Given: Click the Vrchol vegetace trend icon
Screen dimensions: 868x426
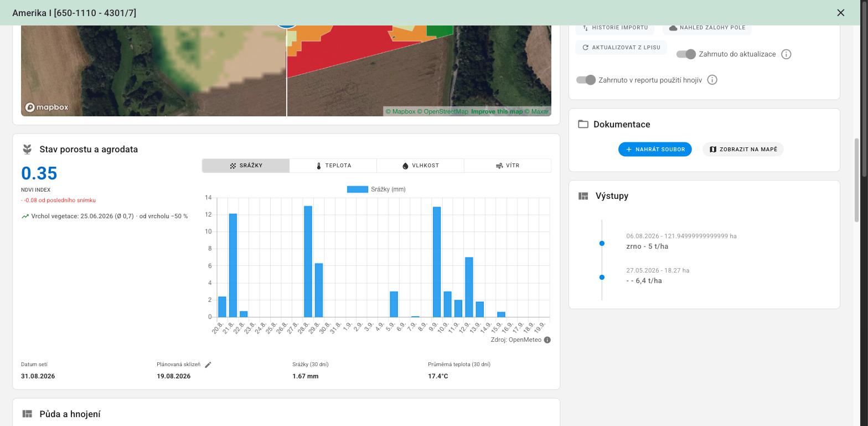Looking at the screenshot, I should coord(25,216).
